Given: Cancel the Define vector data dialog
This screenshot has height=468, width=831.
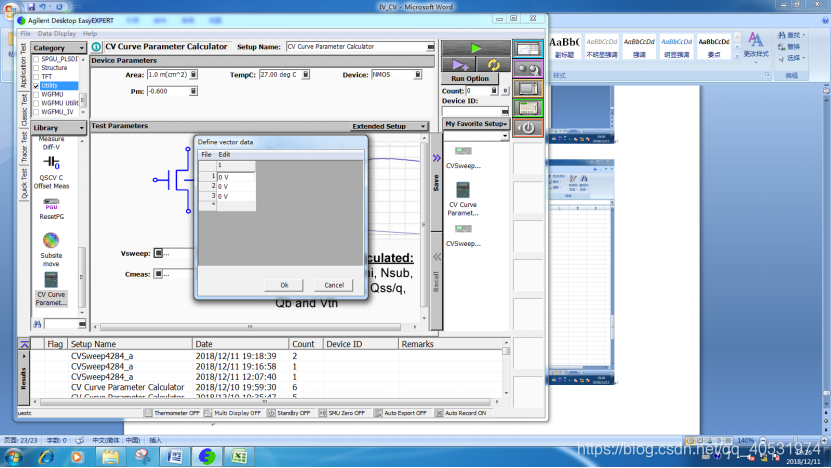Looking at the screenshot, I should [334, 285].
